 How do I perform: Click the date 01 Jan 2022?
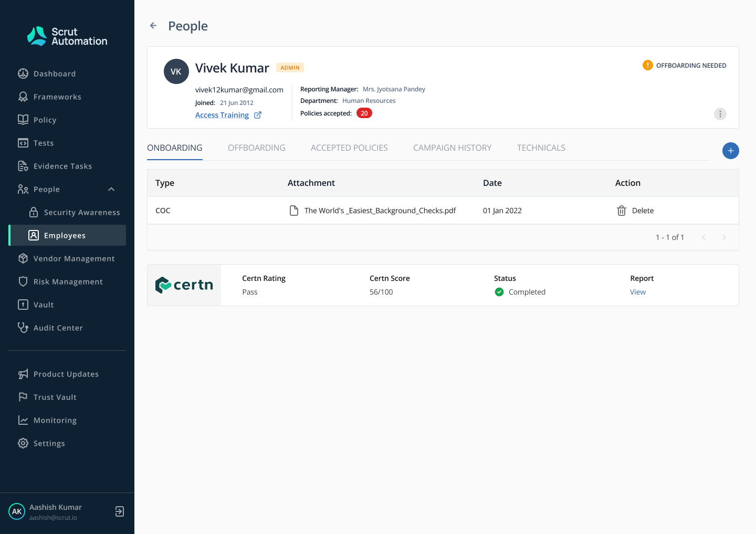[502, 211]
